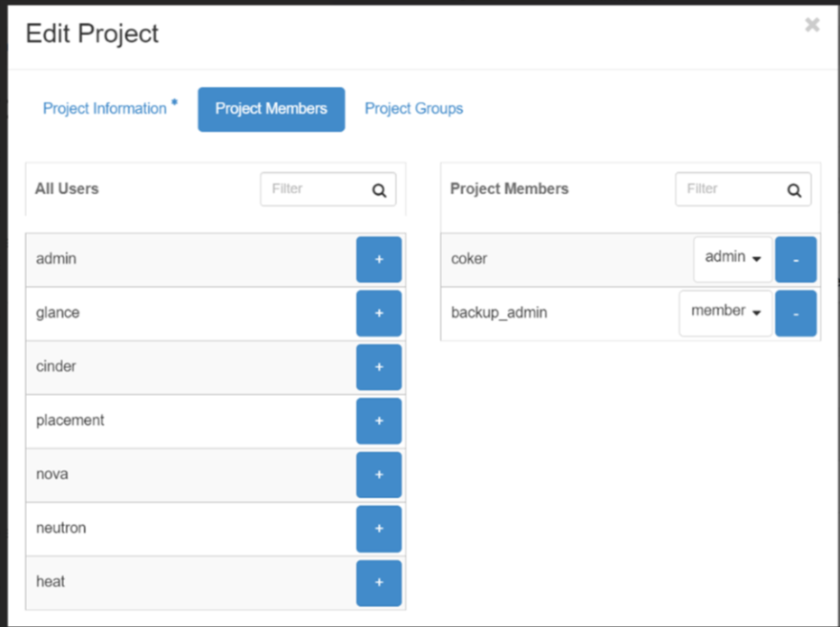Click the All Users filter field
The height and width of the screenshot is (627, 840).
pos(316,189)
